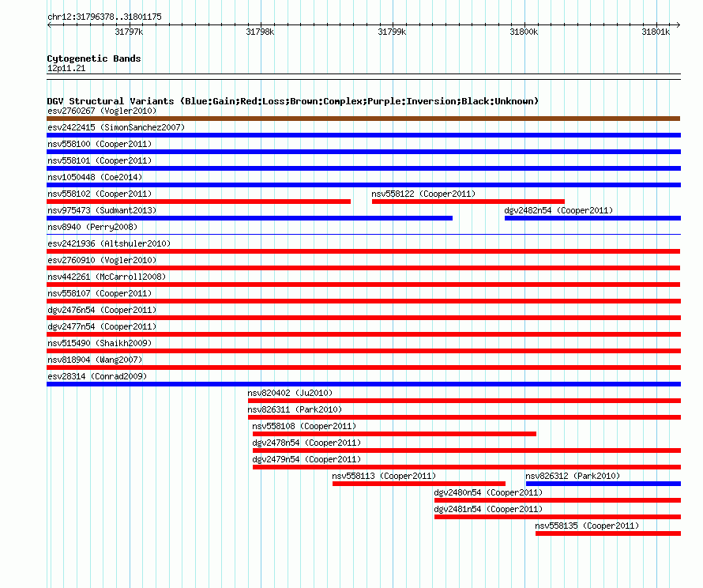This screenshot has width=703, height=588.
Task: Click blue bar beneath dgv2482n54
Action: point(592,218)
